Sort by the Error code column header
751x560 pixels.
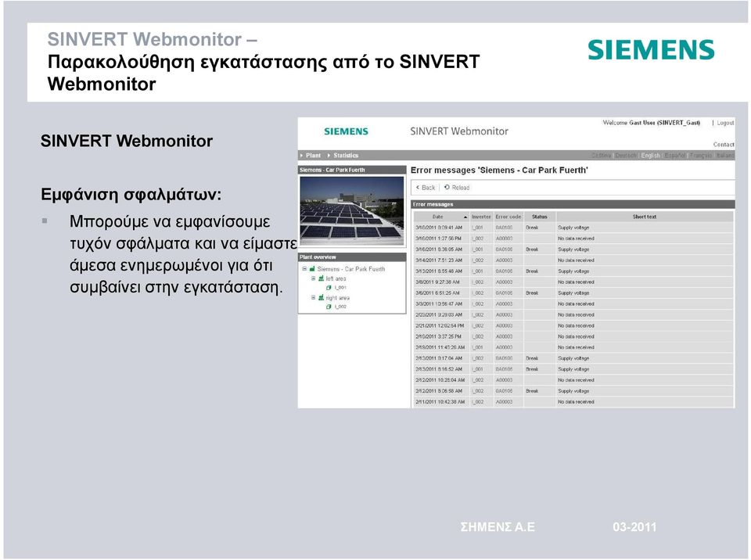tap(508, 217)
